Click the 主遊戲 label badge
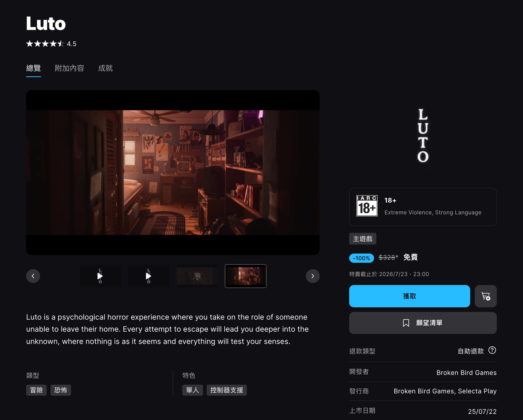The image size is (523, 420). [x=363, y=239]
